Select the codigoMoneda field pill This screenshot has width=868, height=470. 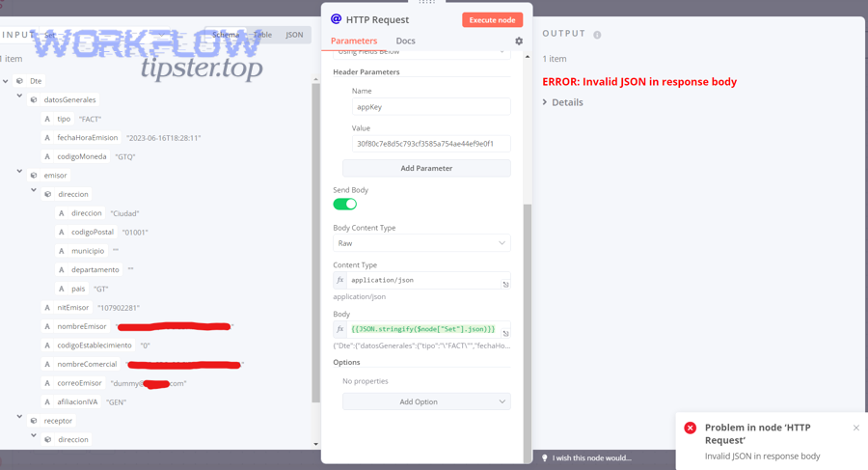tap(76, 156)
